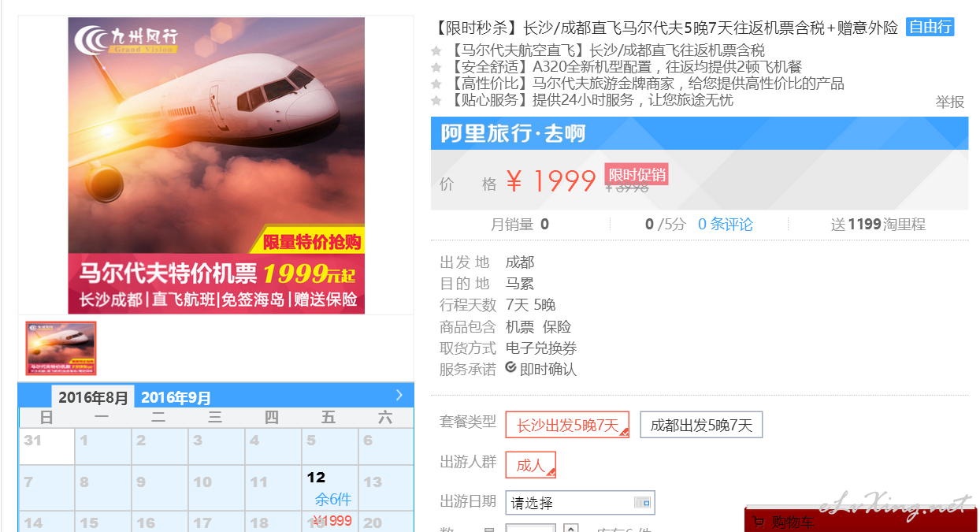Select the 成都出发5晚7天 package option

pyautogui.click(x=701, y=426)
